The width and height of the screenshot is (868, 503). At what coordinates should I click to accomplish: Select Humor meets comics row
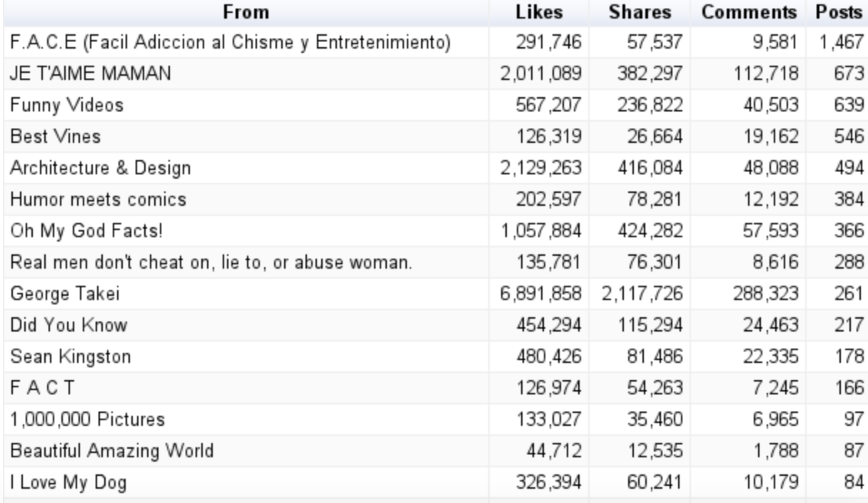point(98,200)
